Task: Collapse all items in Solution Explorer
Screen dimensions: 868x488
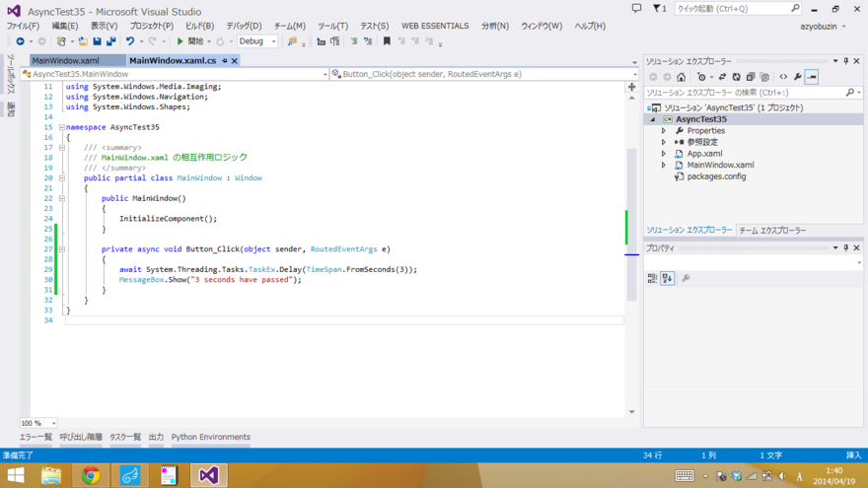Action: tap(750, 77)
